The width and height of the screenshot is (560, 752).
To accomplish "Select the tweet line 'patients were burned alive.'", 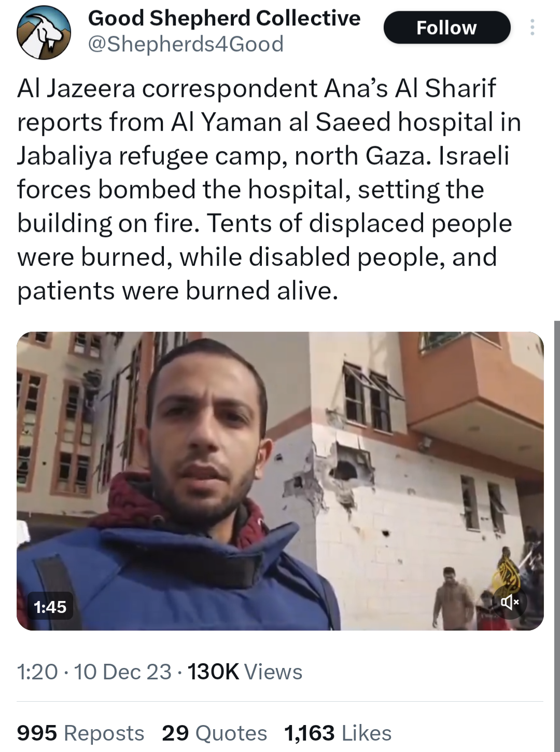I will tap(178, 291).
